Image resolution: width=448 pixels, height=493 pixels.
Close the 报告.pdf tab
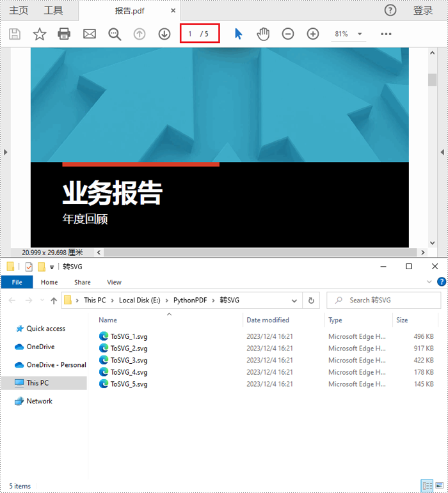coord(173,11)
